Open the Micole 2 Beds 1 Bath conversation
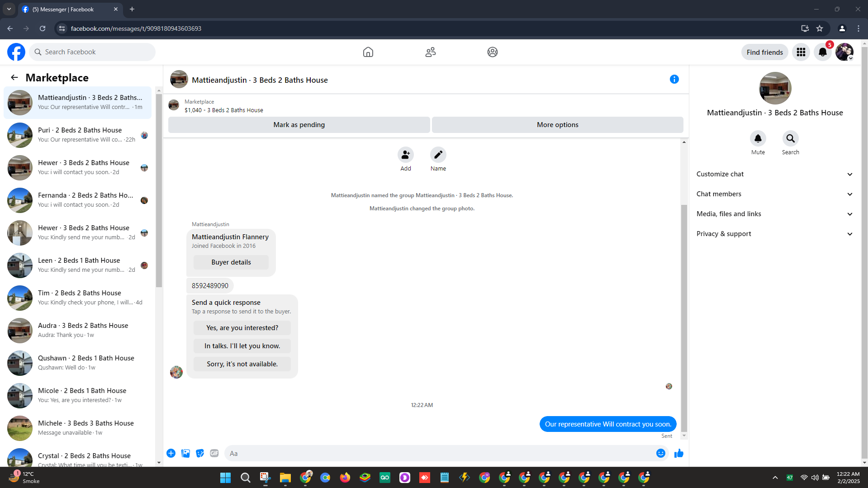Viewport: 868px width, 488px height. coord(78,395)
